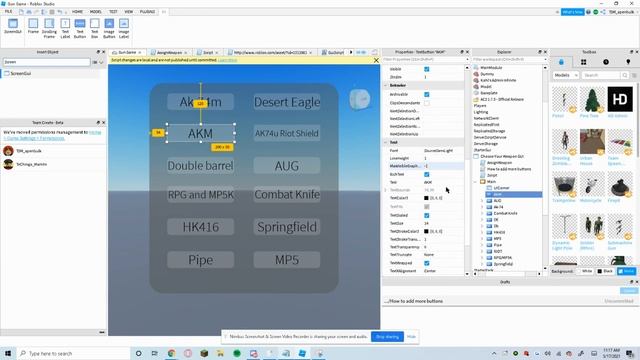Image resolution: width=640 pixels, height=360 pixels.
Task: Insert an Image Label element
Action: (124, 28)
